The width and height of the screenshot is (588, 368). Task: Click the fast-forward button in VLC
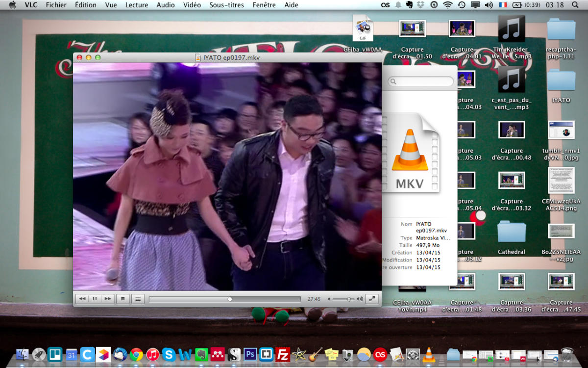click(x=107, y=298)
